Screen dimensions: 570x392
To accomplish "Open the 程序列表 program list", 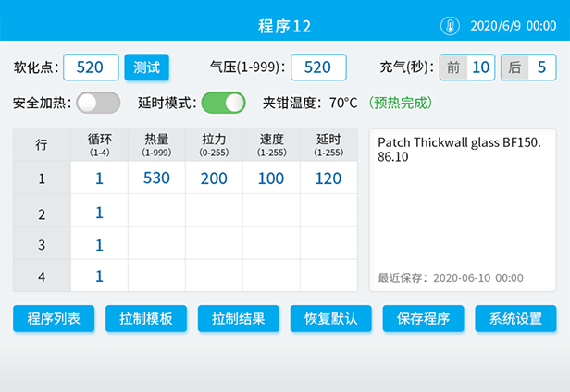I will tap(54, 319).
